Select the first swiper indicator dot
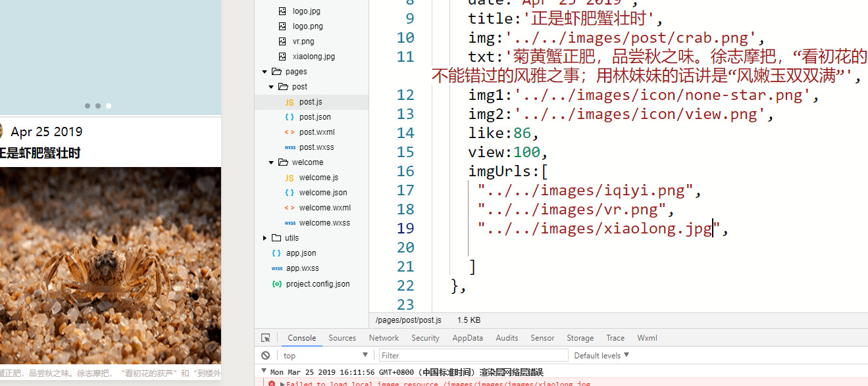The width and height of the screenshot is (868, 386). click(x=88, y=106)
